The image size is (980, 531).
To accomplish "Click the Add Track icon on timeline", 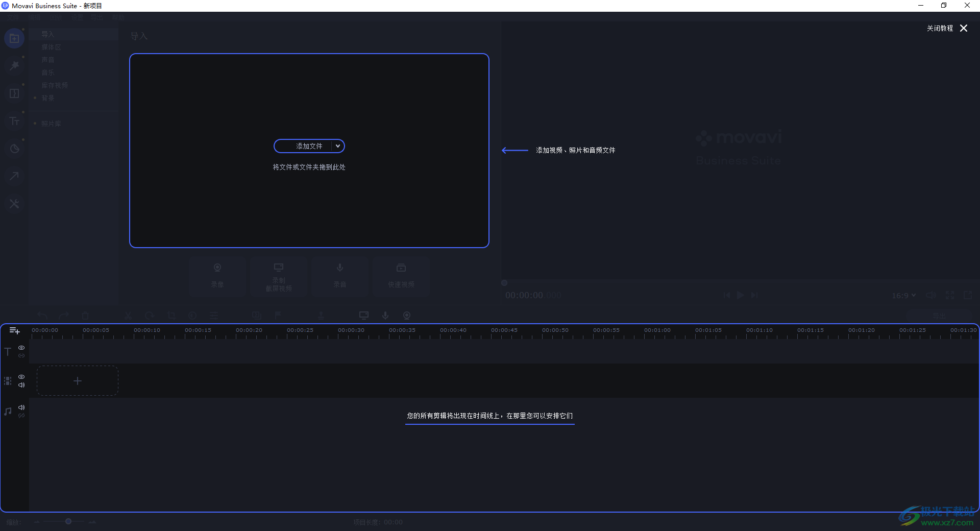I will pos(14,331).
